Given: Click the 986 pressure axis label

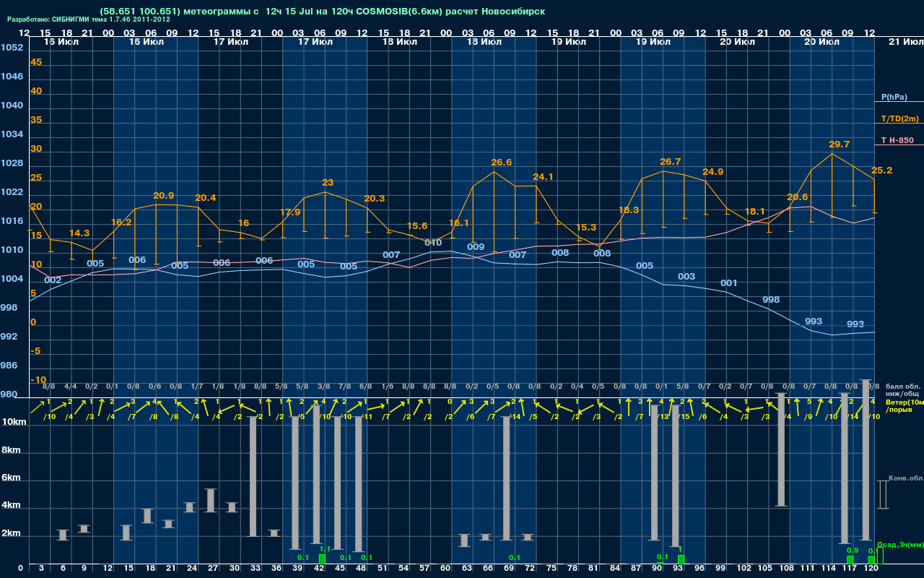Looking at the screenshot, I should (x=9, y=366).
